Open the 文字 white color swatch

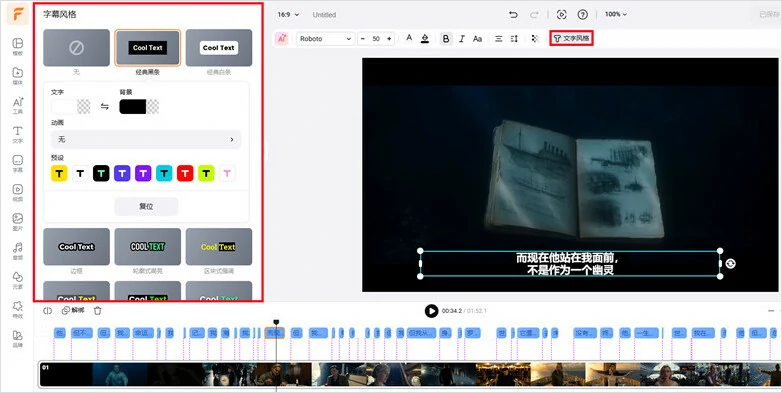(x=70, y=106)
